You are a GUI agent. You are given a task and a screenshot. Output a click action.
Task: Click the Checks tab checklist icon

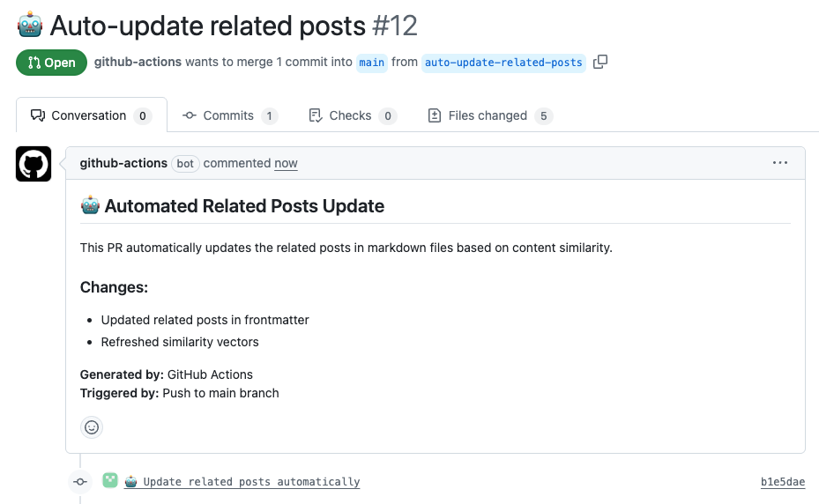click(x=316, y=115)
